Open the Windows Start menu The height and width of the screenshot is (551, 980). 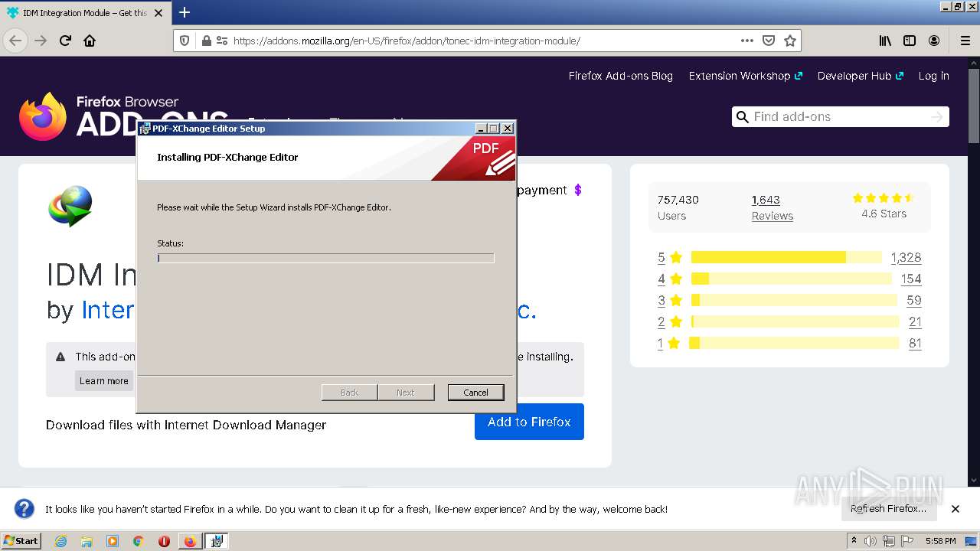pyautogui.click(x=21, y=540)
